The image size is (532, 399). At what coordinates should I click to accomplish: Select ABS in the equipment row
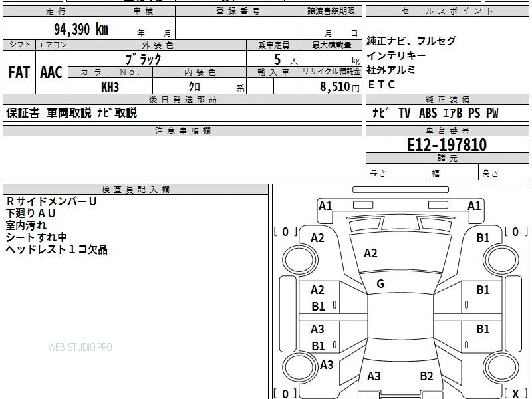[x=428, y=112]
